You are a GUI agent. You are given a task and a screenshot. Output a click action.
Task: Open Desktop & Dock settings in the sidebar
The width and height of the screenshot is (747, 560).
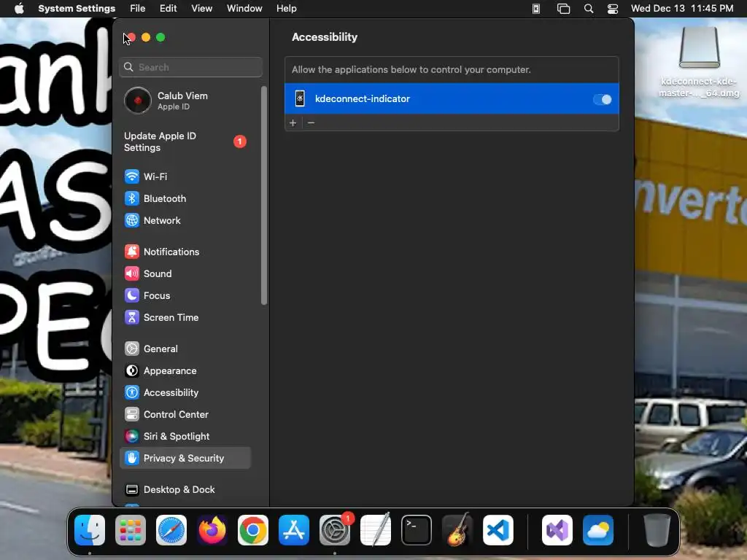(x=185, y=489)
